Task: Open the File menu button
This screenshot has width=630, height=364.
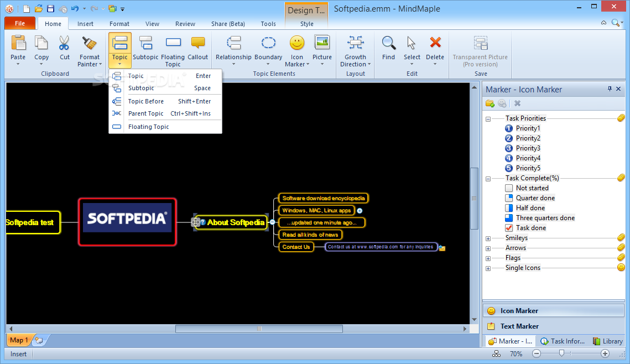Action: (20, 23)
